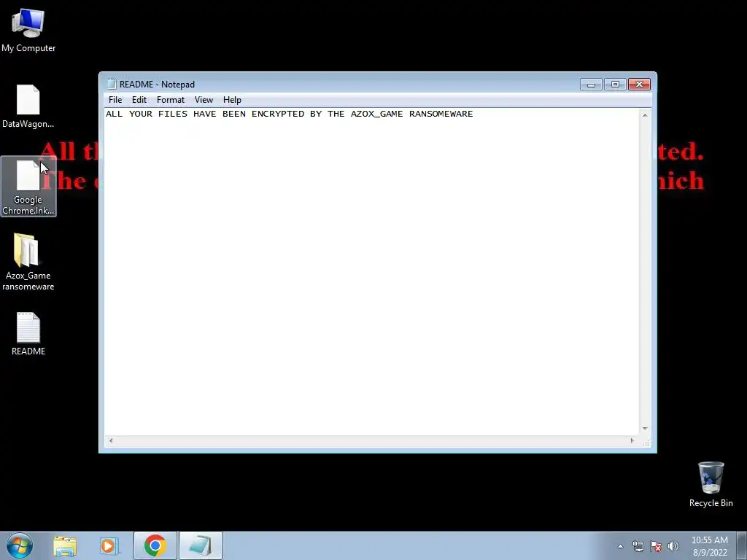747x560 pixels.
Task: Close the README Notepad window
Action: (x=639, y=85)
